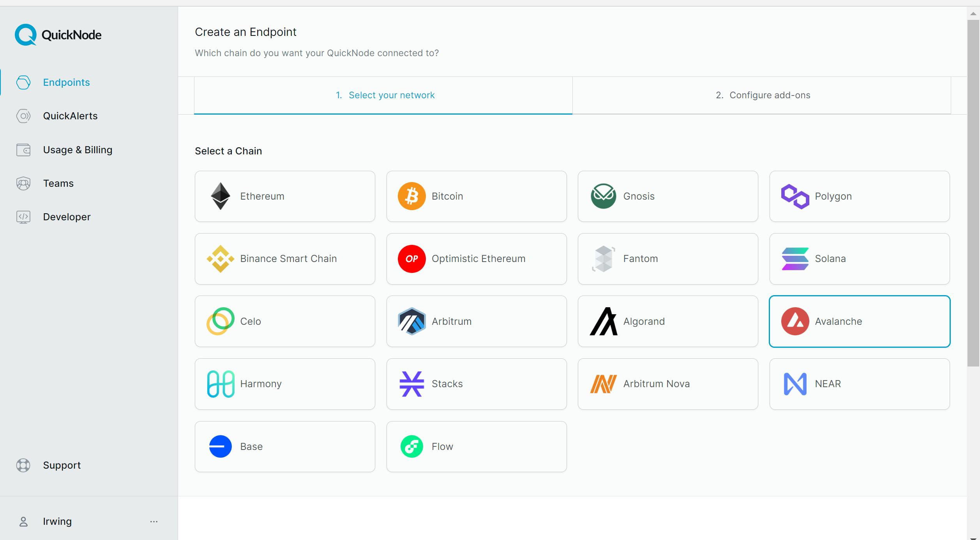Click the Usage and Billing menu item

pyautogui.click(x=78, y=150)
